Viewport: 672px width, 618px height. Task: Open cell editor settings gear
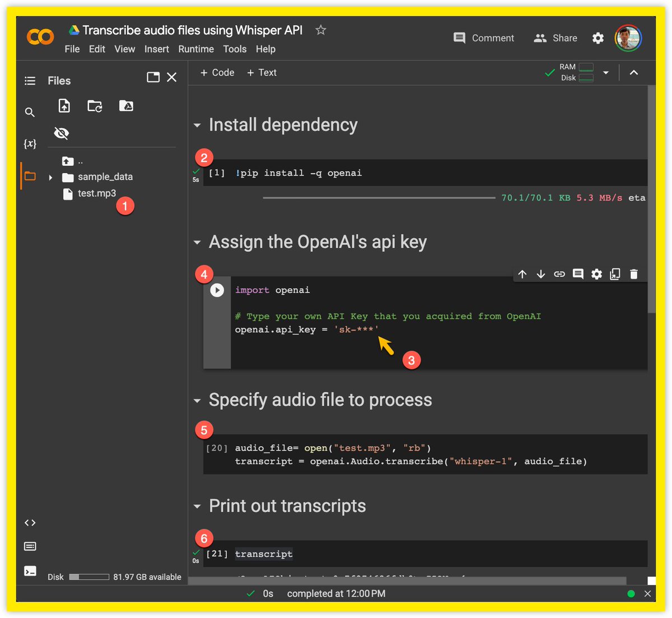tap(596, 274)
